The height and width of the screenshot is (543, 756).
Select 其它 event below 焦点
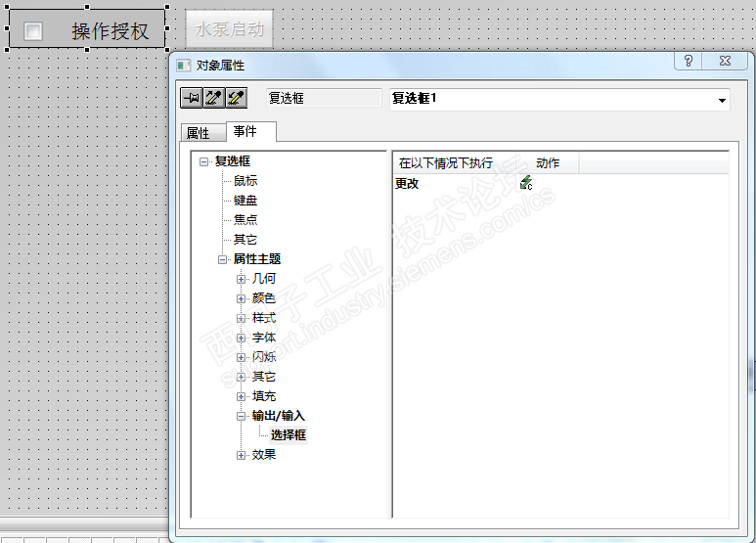(245, 240)
